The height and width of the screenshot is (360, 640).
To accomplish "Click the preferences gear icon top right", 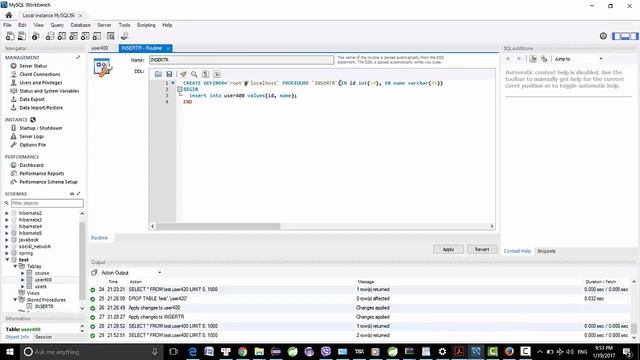I will [x=603, y=36].
